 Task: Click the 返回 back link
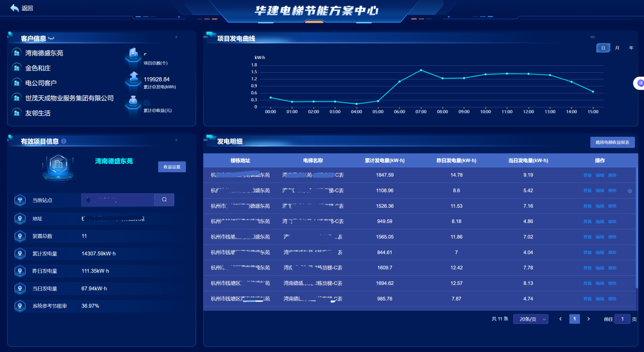click(x=27, y=8)
